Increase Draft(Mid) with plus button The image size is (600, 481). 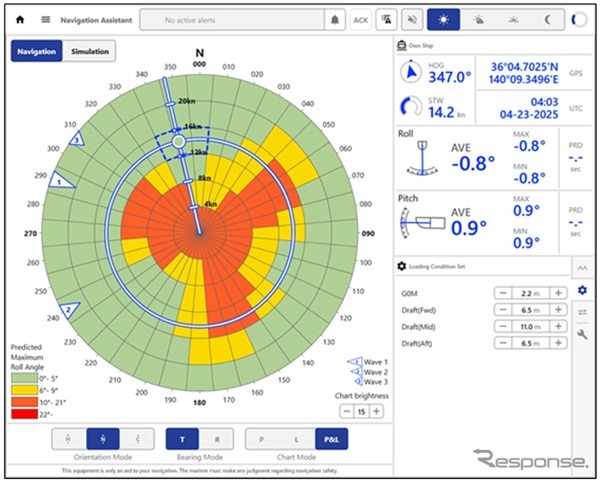(558, 327)
